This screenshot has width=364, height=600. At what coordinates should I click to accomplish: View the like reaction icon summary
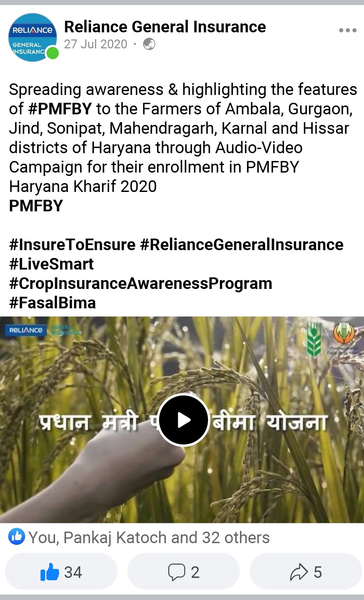point(17,537)
